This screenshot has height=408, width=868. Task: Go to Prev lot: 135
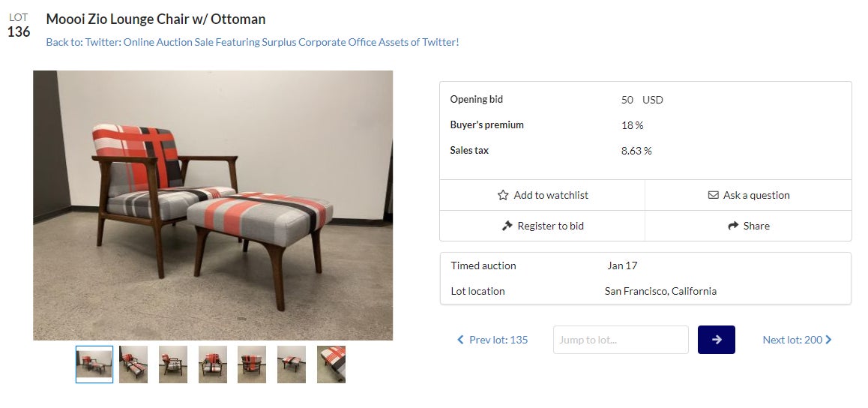(498, 340)
